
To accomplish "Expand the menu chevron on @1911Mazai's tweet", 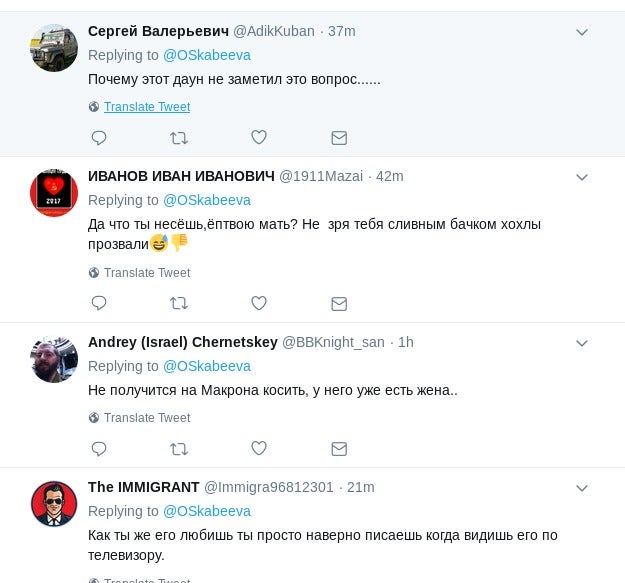I will click(x=582, y=177).
